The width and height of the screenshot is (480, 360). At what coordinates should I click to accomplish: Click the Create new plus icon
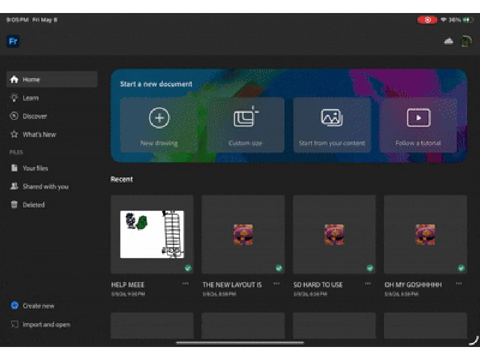tap(14, 305)
